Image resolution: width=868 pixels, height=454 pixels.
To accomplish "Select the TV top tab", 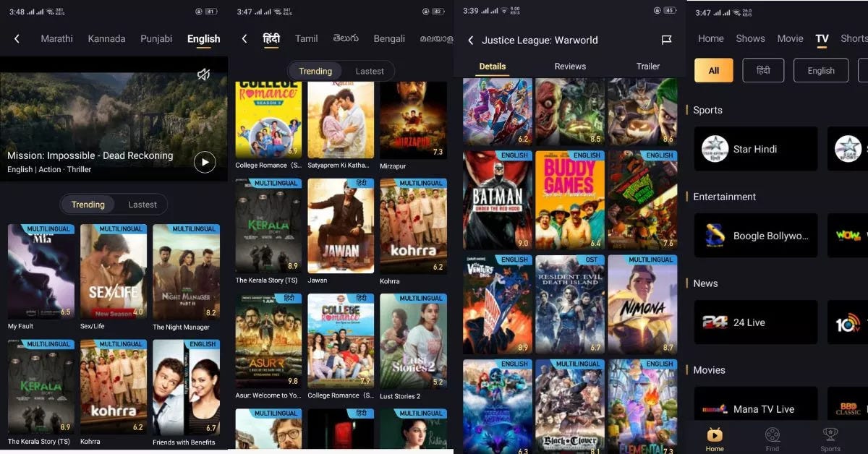I will pos(822,39).
